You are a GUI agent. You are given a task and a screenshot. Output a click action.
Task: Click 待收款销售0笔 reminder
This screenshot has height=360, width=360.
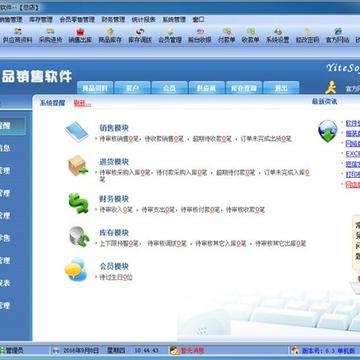[x=164, y=139]
